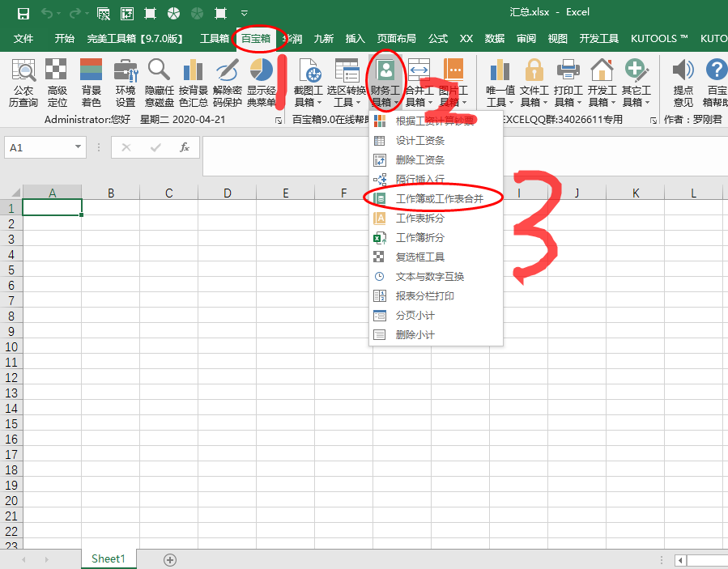
Task: Select 复选框工具 menu item
Action: (436, 257)
